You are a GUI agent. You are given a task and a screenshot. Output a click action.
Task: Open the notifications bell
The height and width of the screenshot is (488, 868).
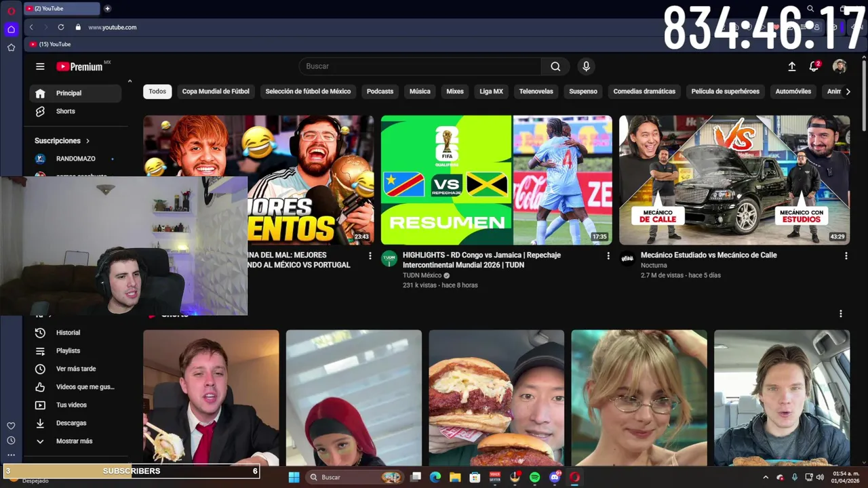click(x=814, y=66)
